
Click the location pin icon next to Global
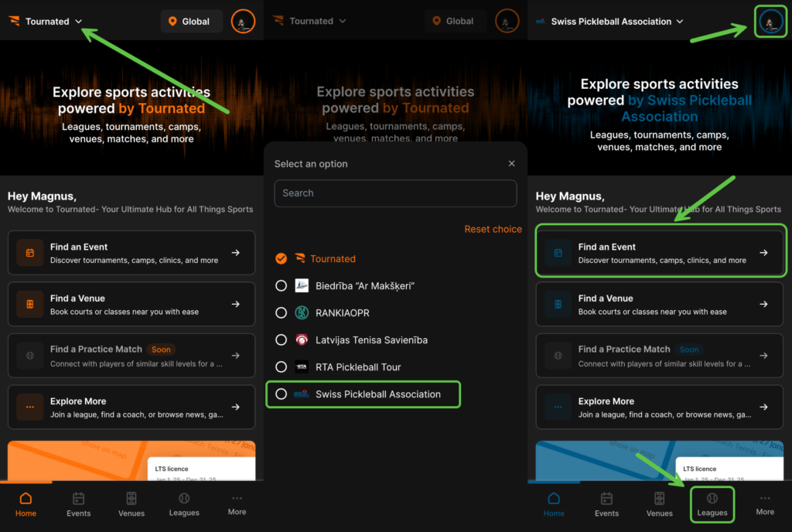click(x=172, y=21)
